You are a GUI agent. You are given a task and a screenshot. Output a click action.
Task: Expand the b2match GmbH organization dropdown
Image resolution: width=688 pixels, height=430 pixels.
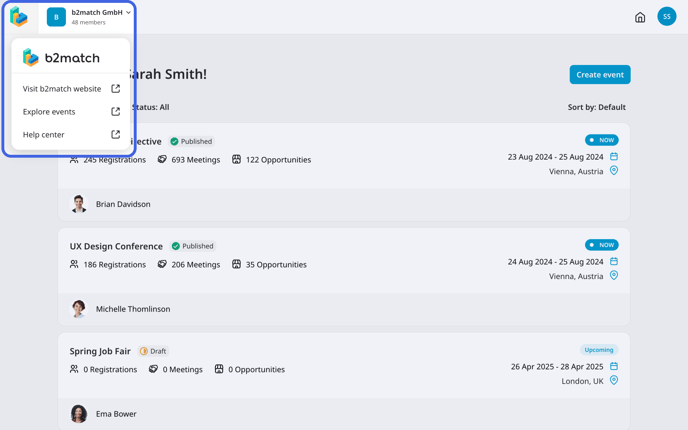tap(129, 13)
